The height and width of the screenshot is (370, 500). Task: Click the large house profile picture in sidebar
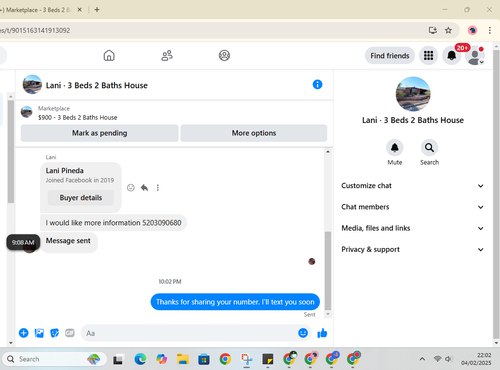413,94
